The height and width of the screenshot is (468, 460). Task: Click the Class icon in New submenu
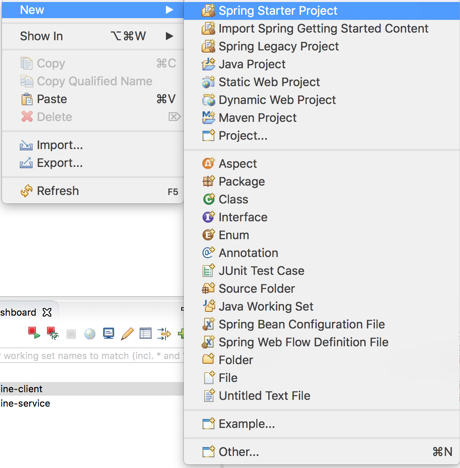[x=208, y=199]
